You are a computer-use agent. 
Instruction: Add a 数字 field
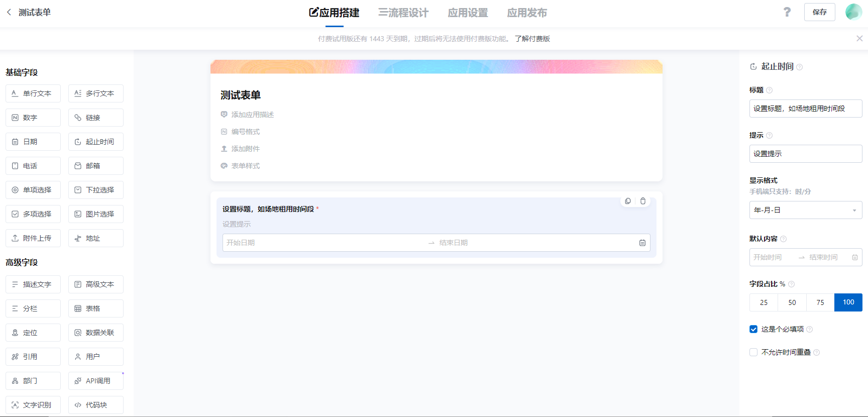pos(33,118)
